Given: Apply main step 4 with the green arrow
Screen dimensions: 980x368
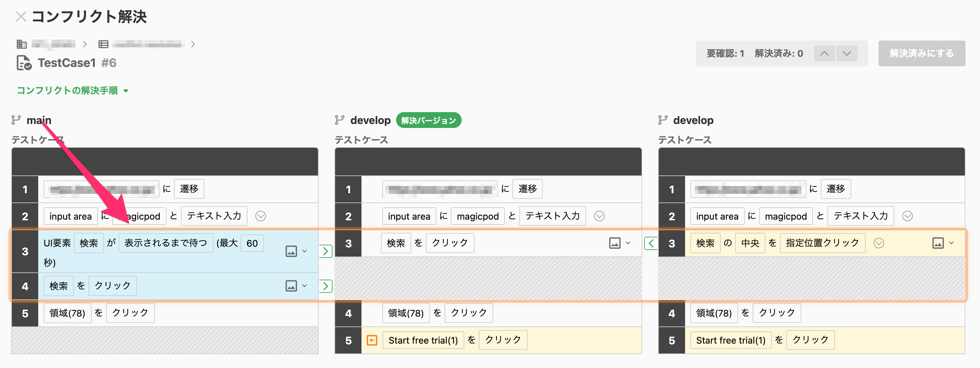Looking at the screenshot, I should pos(326,286).
